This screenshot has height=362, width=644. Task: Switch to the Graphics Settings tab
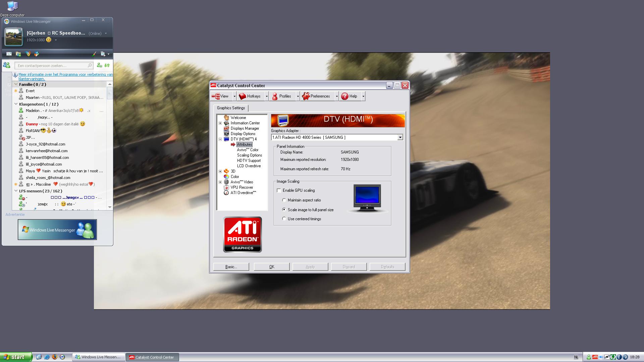click(231, 108)
